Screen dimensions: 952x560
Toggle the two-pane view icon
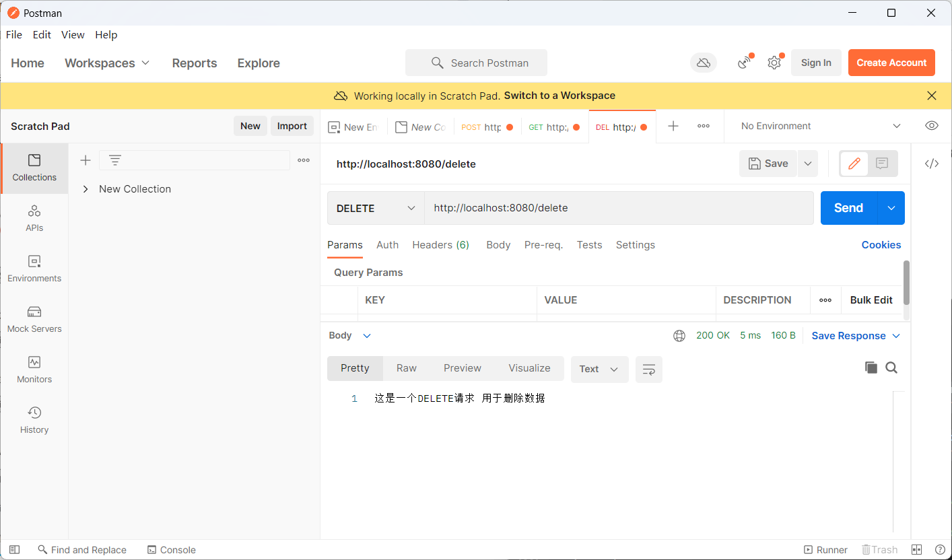tap(916, 550)
